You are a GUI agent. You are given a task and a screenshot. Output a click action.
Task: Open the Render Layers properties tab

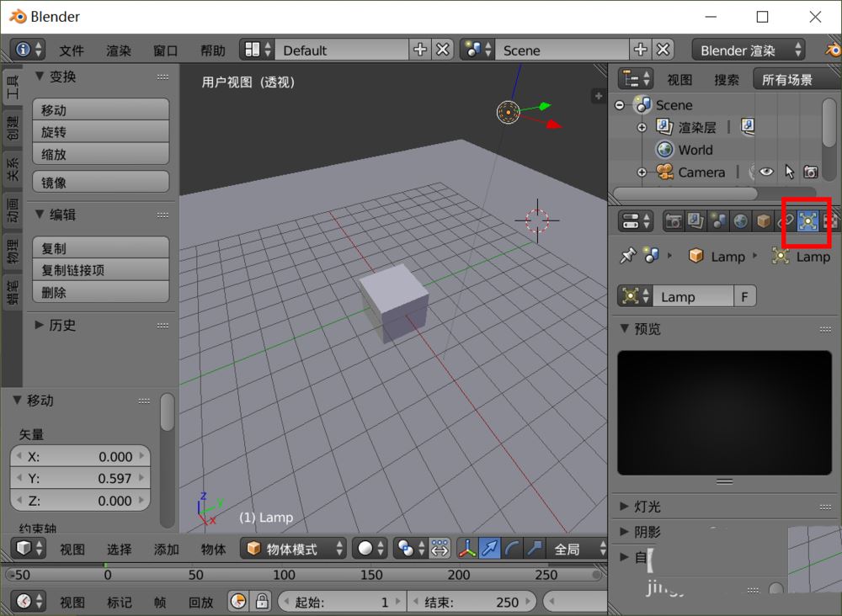(x=694, y=220)
